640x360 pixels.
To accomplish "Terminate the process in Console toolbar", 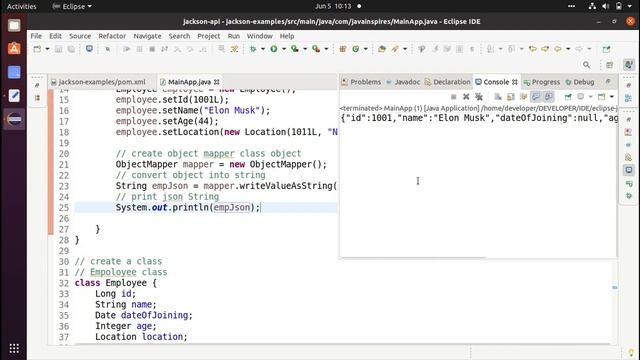I will click(453, 97).
